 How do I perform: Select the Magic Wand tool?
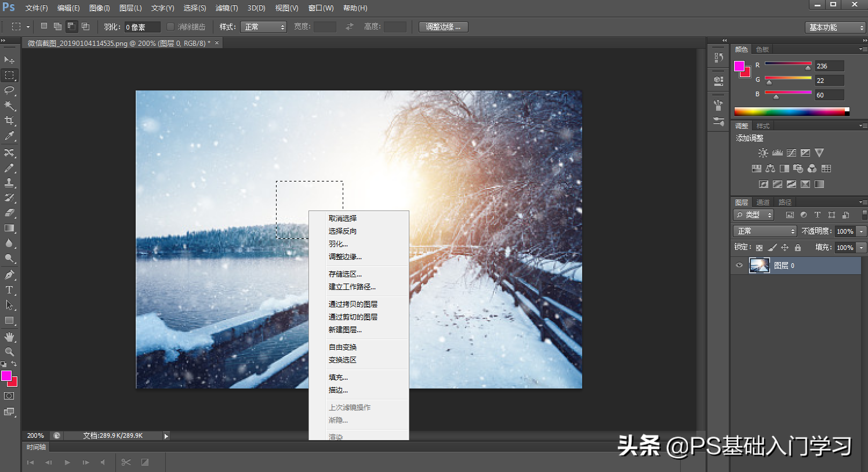pos(9,106)
